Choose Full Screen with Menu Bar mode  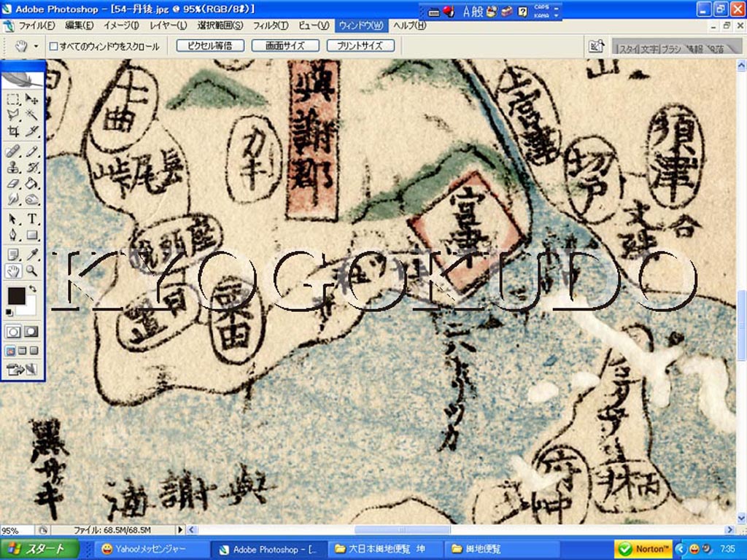point(22,351)
